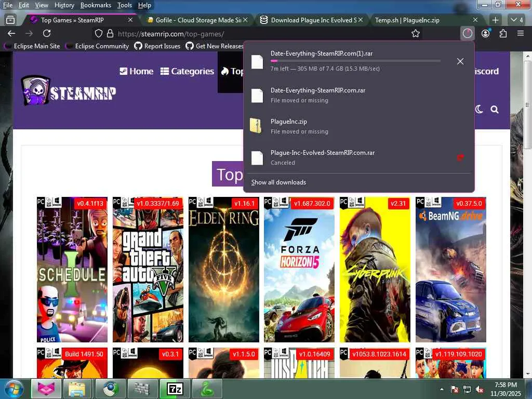Click Show all downloads
Image resolution: width=532 pixels, height=399 pixels.
[x=278, y=182]
